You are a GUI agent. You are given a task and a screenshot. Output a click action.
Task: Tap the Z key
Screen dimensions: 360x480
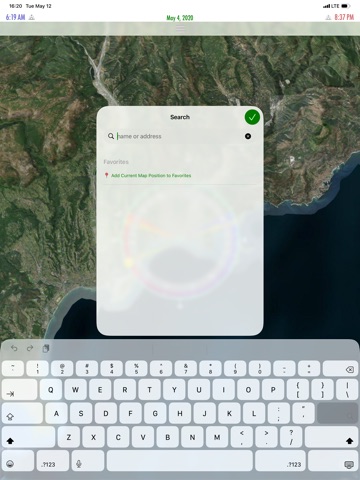(69, 437)
